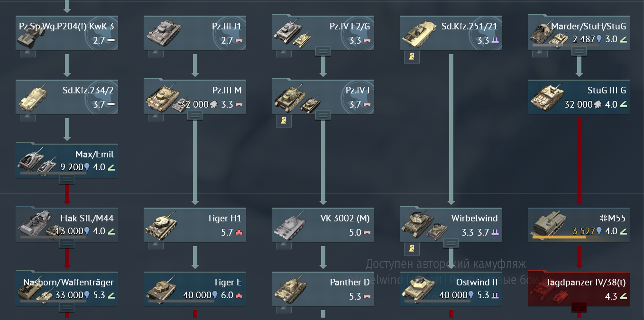Expand the Flak Sfl./M44 group
Image resolution: width=644 pixels, height=320 pixels.
tap(67, 243)
